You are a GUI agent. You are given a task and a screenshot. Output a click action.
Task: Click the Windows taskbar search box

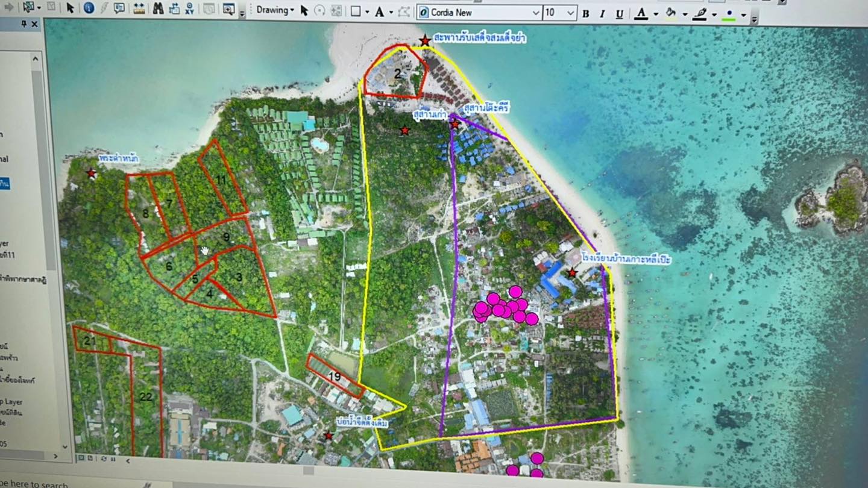(x=36, y=484)
